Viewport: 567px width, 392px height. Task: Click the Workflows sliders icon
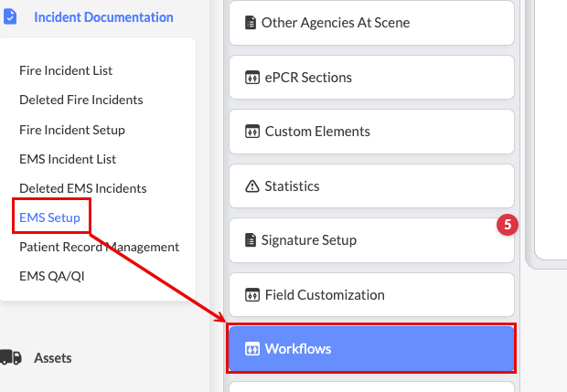coord(252,349)
